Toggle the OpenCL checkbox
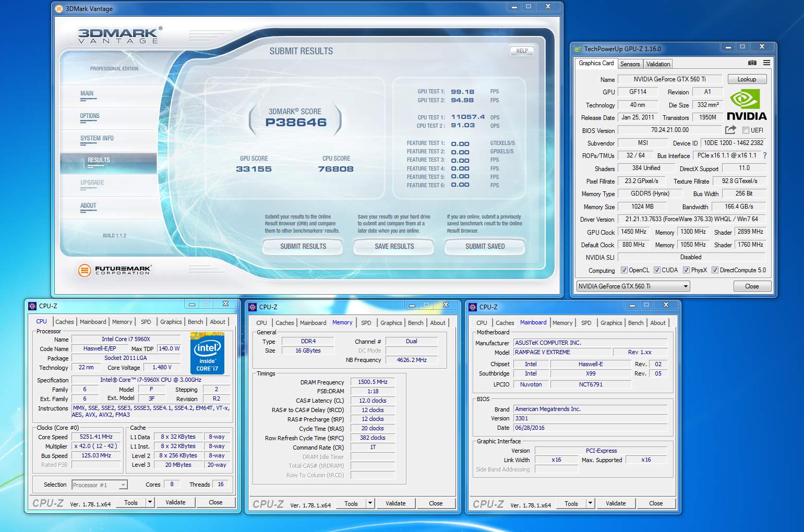Screen dimensions: 804x532 tap(624, 270)
